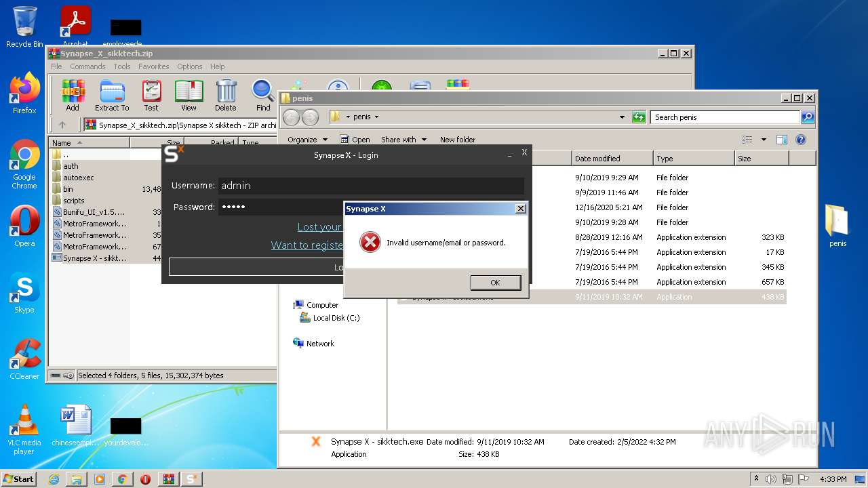Open the Favorites menu in WinRAR
The height and width of the screenshot is (488, 868).
pyautogui.click(x=154, y=66)
